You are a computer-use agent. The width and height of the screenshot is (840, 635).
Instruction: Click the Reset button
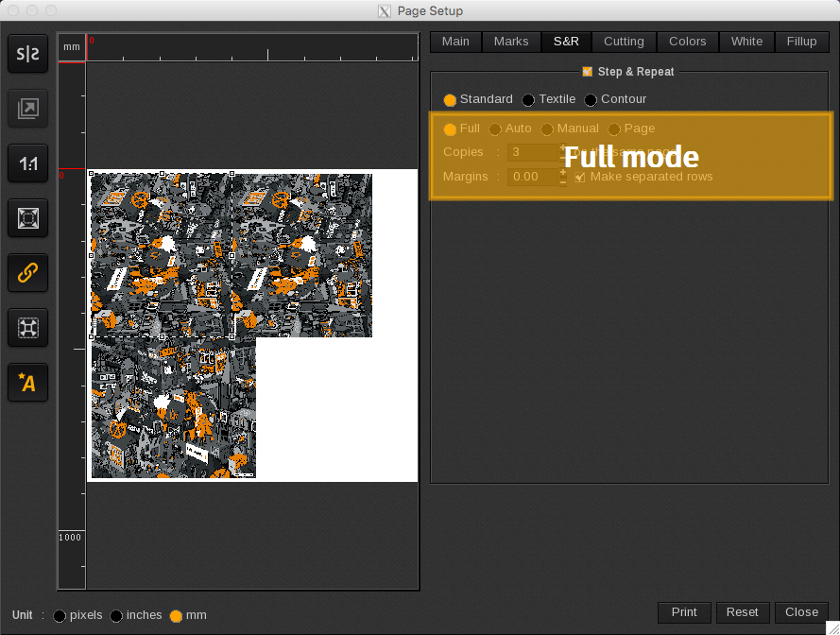point(742,612)
